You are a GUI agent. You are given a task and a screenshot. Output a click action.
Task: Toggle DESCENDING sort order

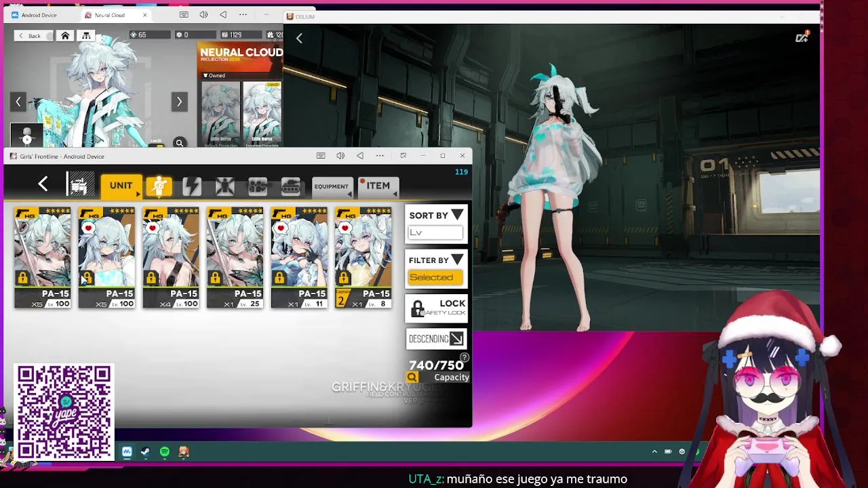pos(436,339)
